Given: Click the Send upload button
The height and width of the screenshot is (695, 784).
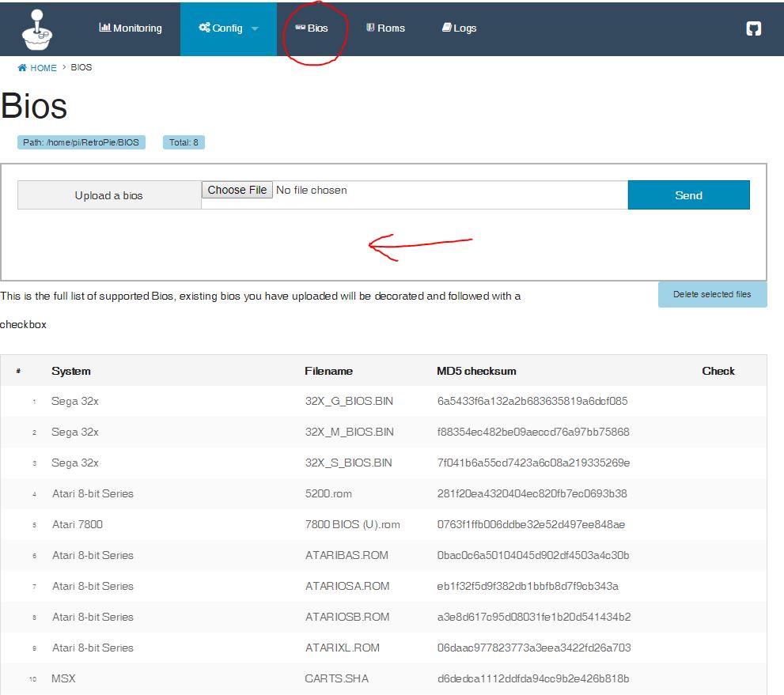Looking at the screenshot, I should [x=688, y=195].
